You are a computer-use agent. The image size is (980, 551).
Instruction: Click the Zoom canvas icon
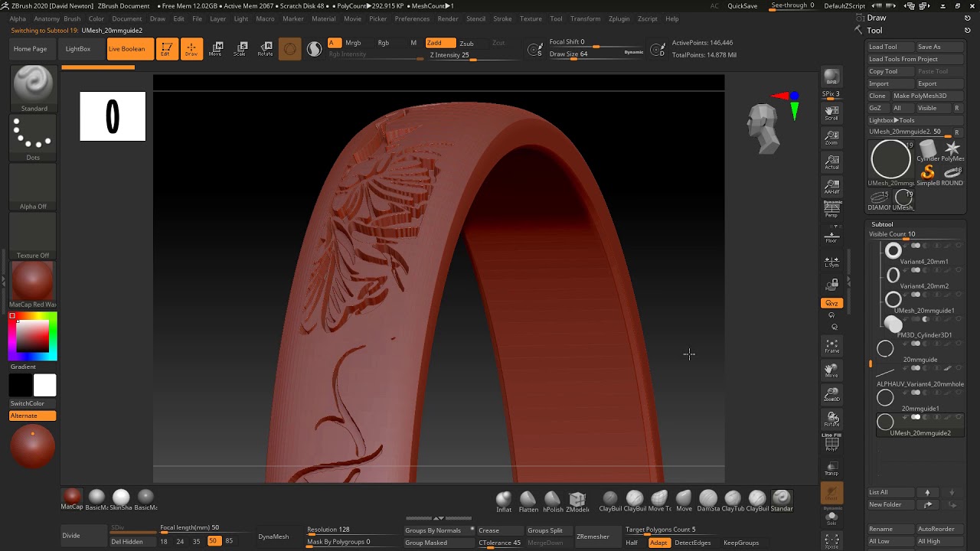[x=831, y=139]
